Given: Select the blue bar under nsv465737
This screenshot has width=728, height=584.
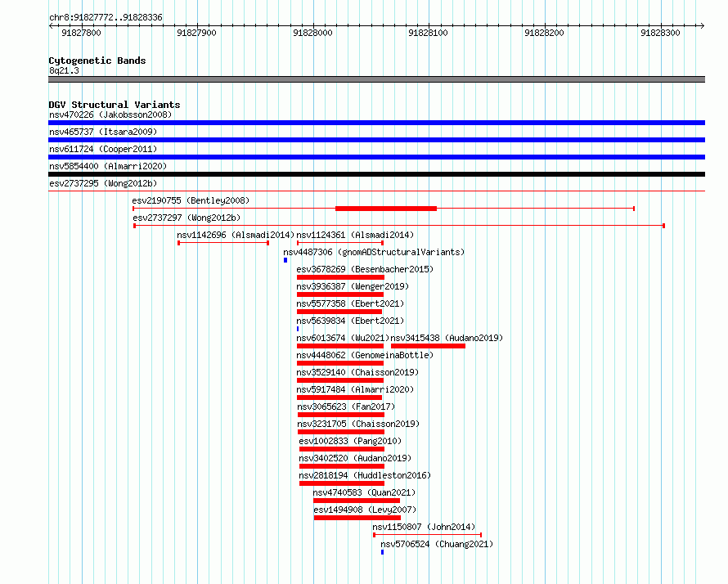Looking at the screenshot, I should point(376,140).
